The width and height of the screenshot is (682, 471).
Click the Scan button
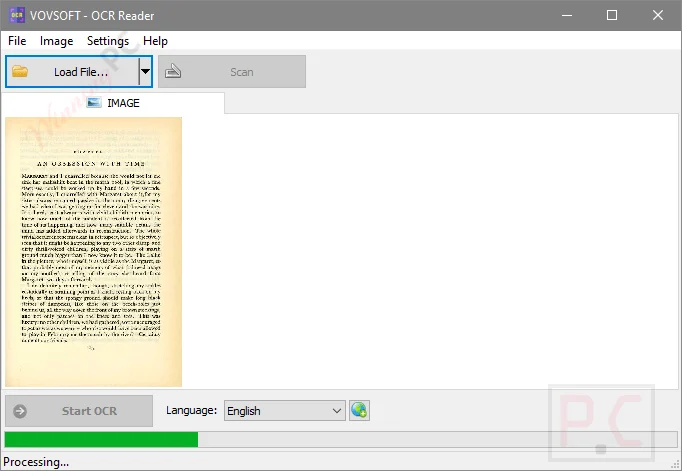click(232, 72)
